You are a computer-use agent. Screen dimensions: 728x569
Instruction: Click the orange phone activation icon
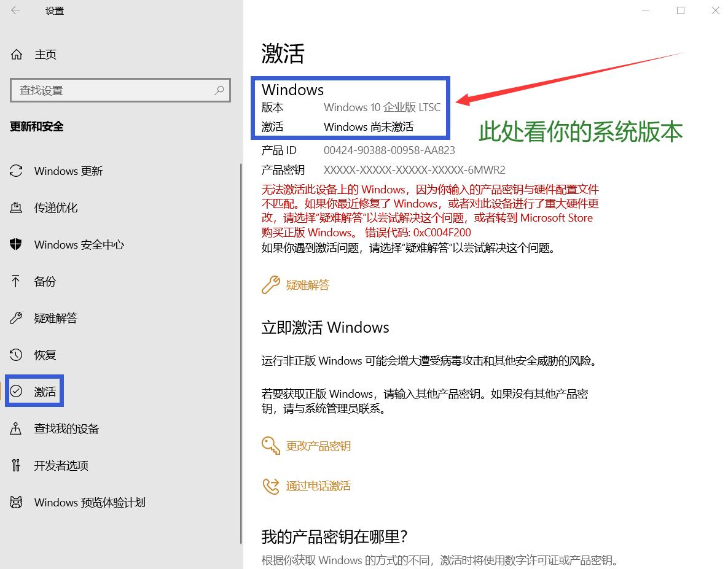click(x=271, y=486)
